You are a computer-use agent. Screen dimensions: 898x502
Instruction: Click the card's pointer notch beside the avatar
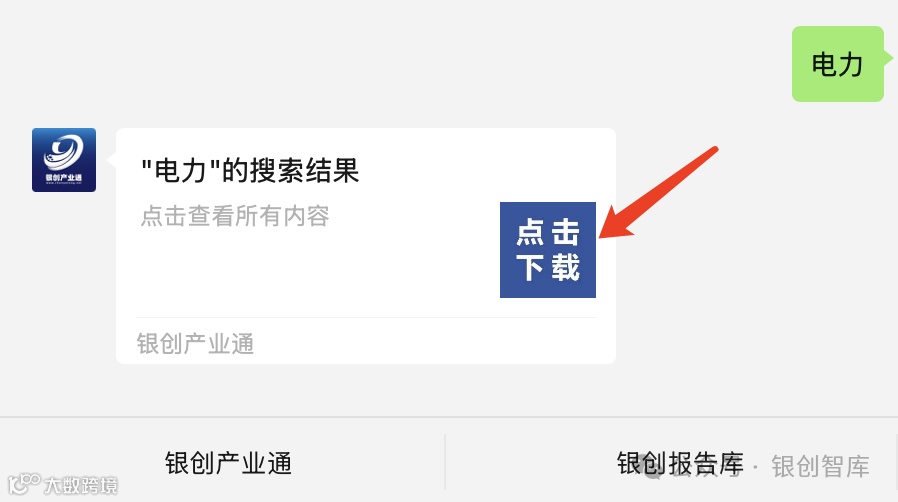[112, 160]
